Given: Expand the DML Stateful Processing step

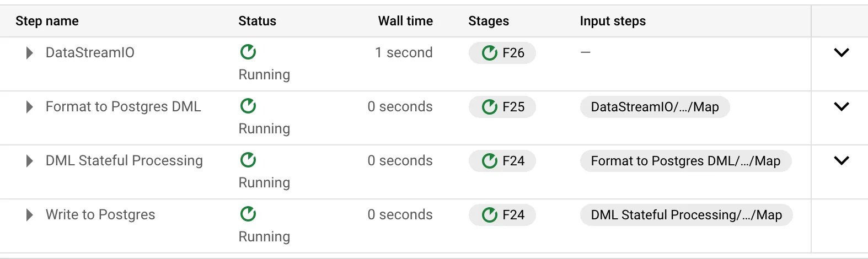Looking at the screenshot, I should (30, 161).
